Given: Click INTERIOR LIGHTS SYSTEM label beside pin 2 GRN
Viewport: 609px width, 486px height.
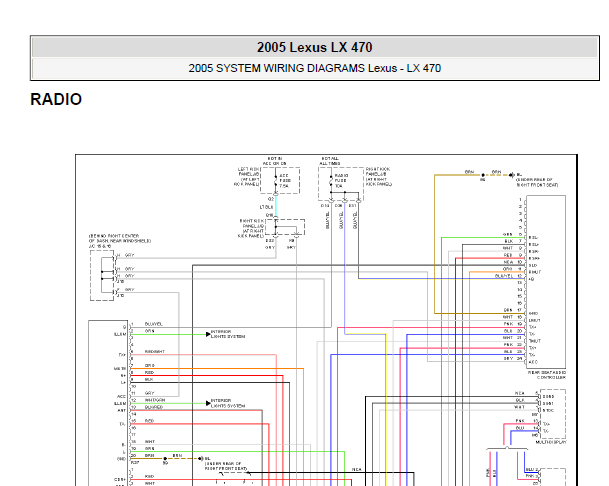Looking at the screenshot, I should click(x=228, y=334).
